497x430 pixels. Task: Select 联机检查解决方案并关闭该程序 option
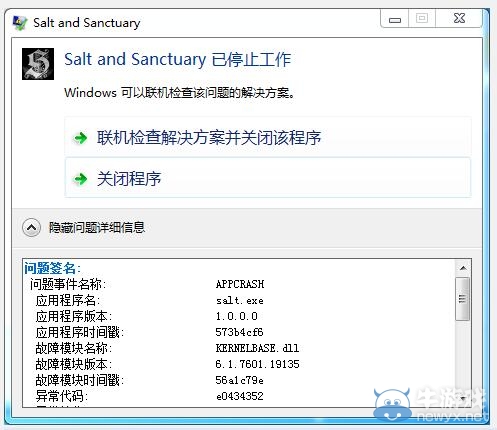click(268, 137)
